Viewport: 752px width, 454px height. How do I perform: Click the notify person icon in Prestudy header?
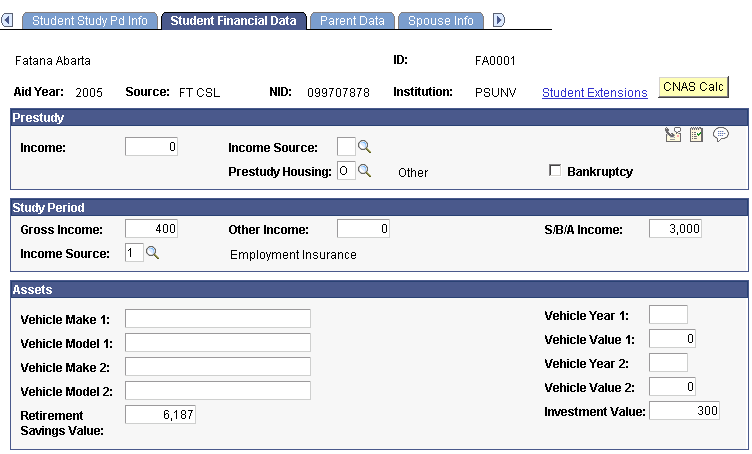pyautogui.click(x=673, y=135)
